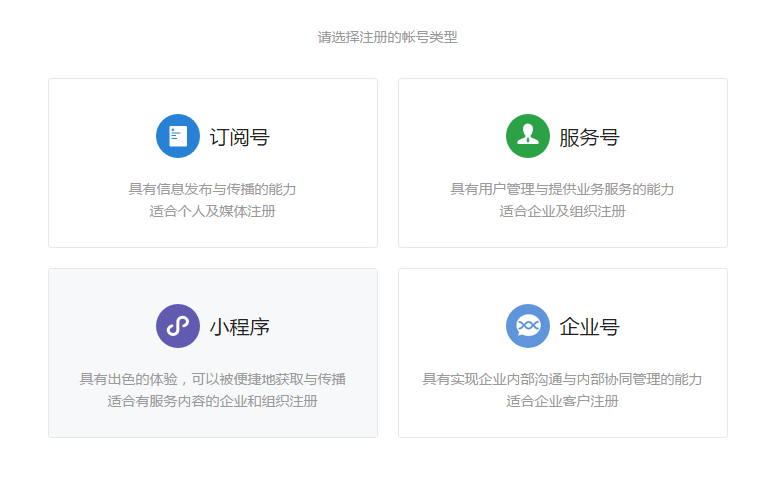Select the 小程序 account type title
This screenshot has width=762, height=478.
pos(240,327)
